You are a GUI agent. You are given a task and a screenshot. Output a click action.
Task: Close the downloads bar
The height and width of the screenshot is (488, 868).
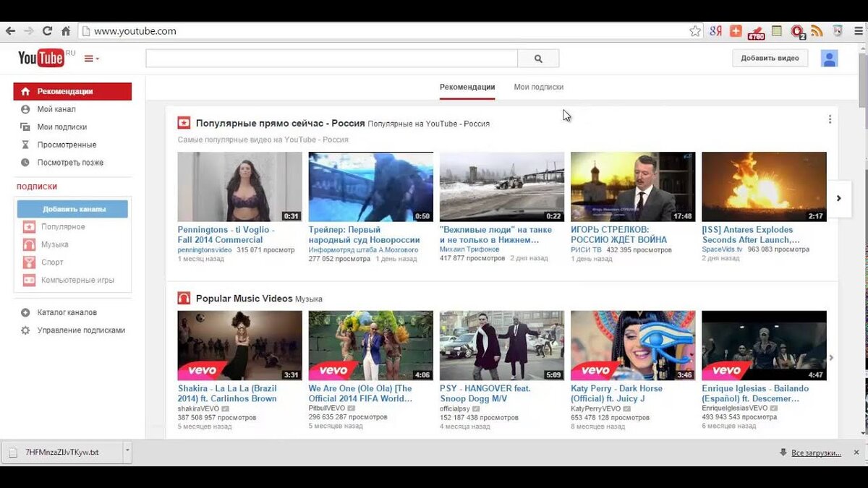click(857, 453)
